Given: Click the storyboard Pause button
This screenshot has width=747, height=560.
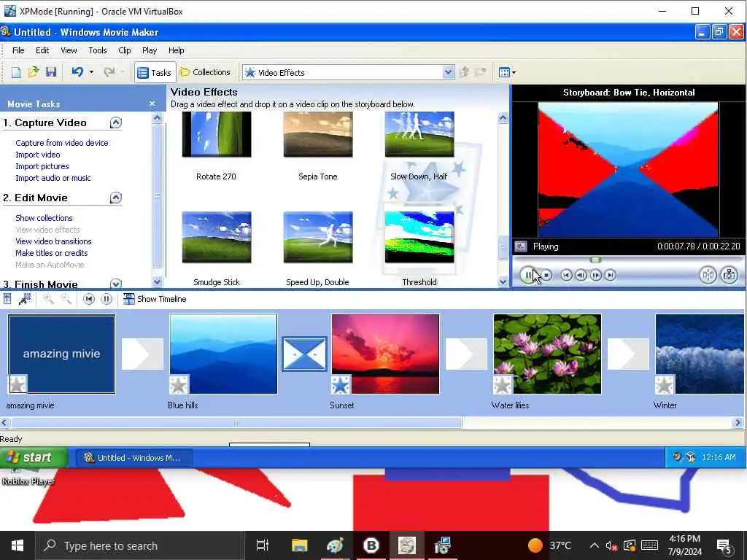Looking at the screenshot, I should point(107,299).
